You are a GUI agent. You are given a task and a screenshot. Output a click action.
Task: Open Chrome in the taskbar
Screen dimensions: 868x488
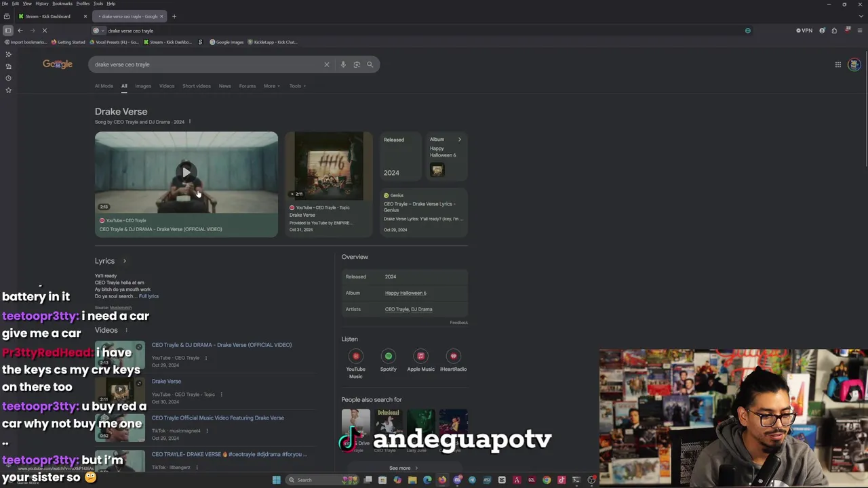coord(547,480)
